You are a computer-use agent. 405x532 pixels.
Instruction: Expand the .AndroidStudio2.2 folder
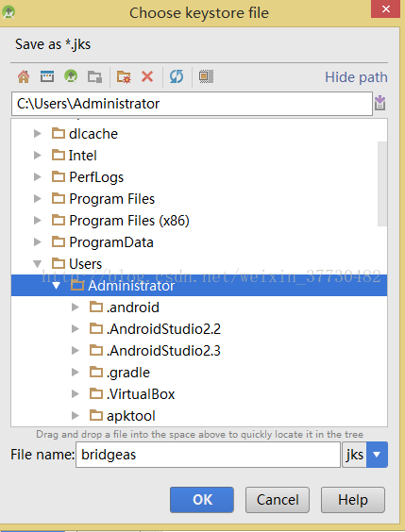(x=75, y=329)
